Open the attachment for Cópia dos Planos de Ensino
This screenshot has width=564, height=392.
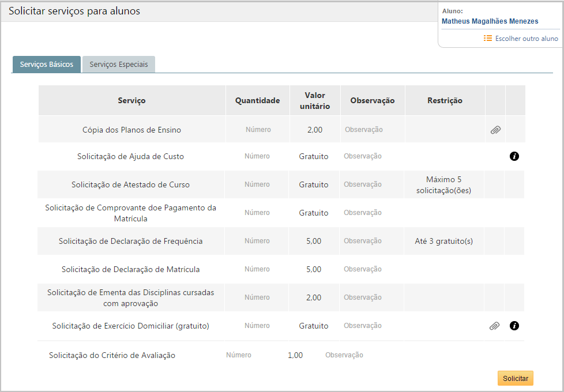click(495, 130)
